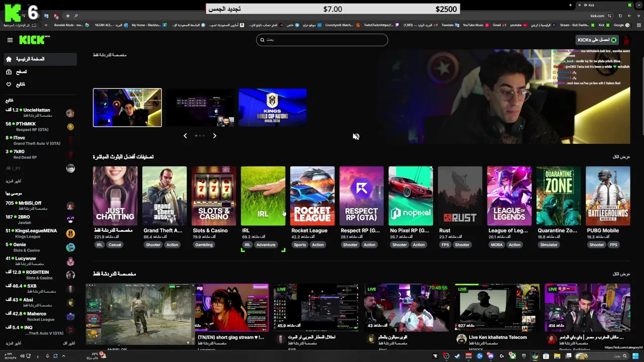Show next featured stream carousel arrow
Image resolution: width=644 pixels, height=362 pixels.
[214, 136]
